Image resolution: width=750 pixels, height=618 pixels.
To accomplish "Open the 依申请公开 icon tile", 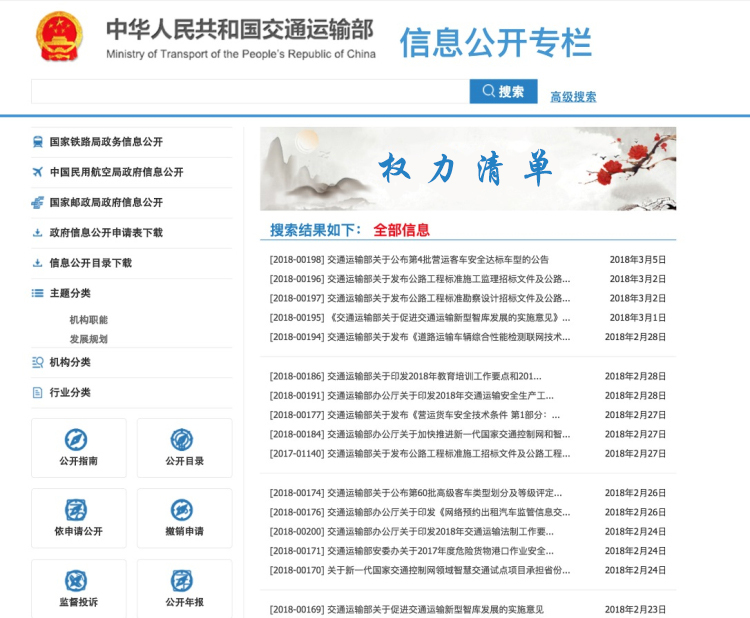I will point(79,518).
